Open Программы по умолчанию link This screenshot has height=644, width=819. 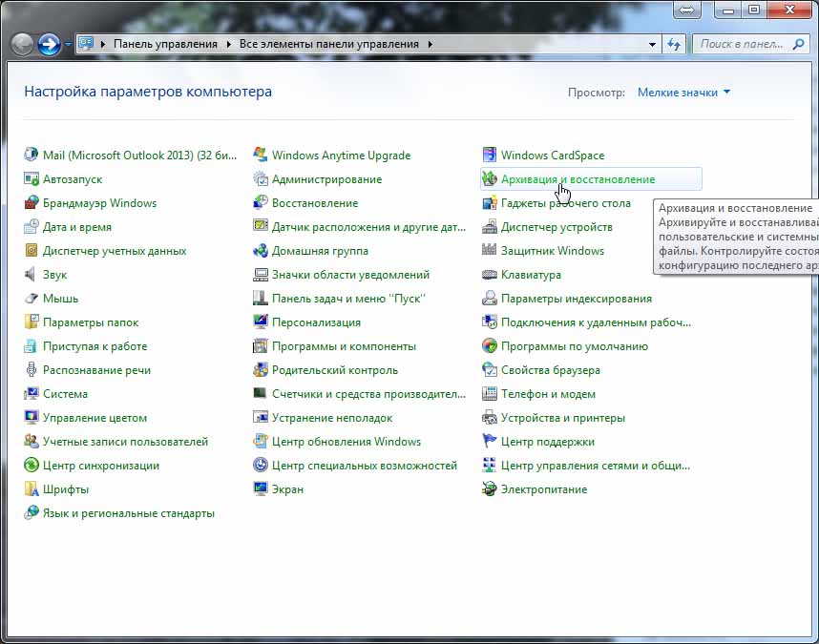574,346
